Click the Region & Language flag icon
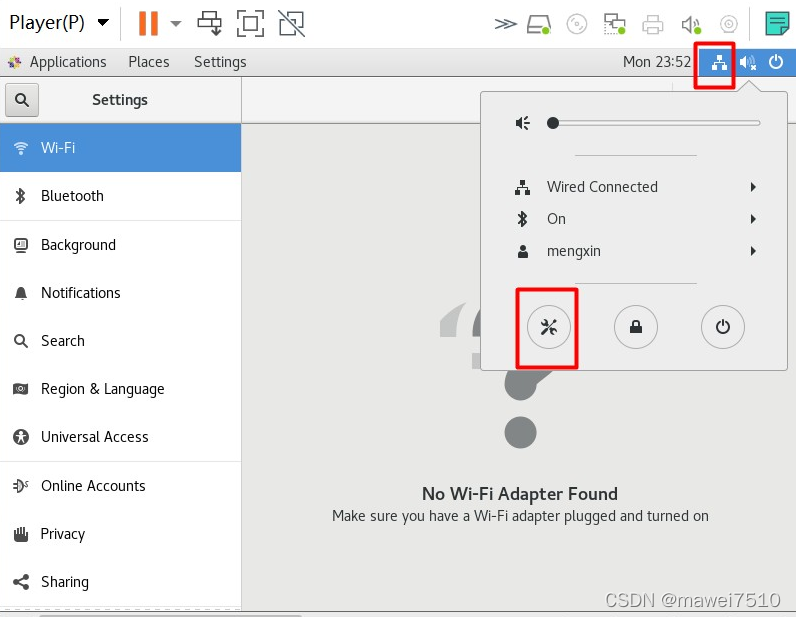796x617 pixels. coord(20,389)
